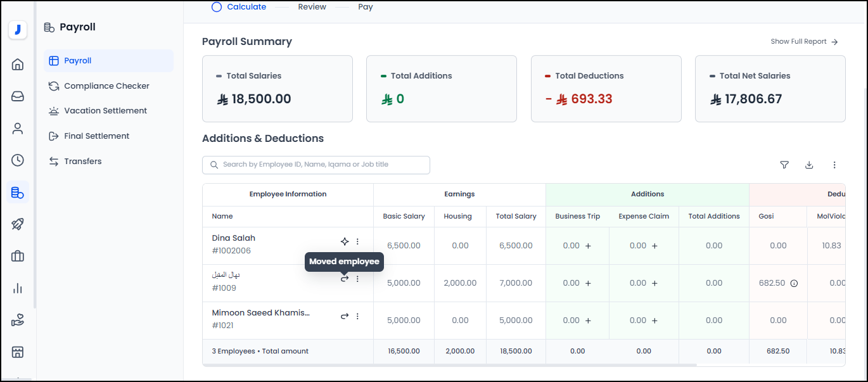This screenshot has width=868, height=382.
Task: Click the Gosi info icon for employee #1009
Action: [x=794, y=283]
